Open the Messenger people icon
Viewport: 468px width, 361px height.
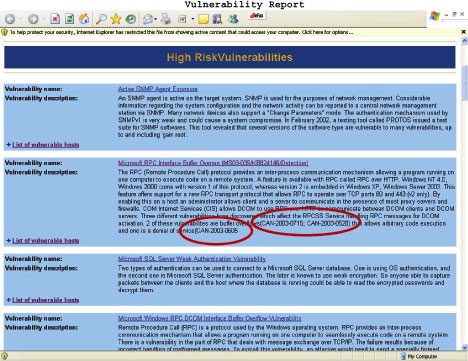click(233, 19)
